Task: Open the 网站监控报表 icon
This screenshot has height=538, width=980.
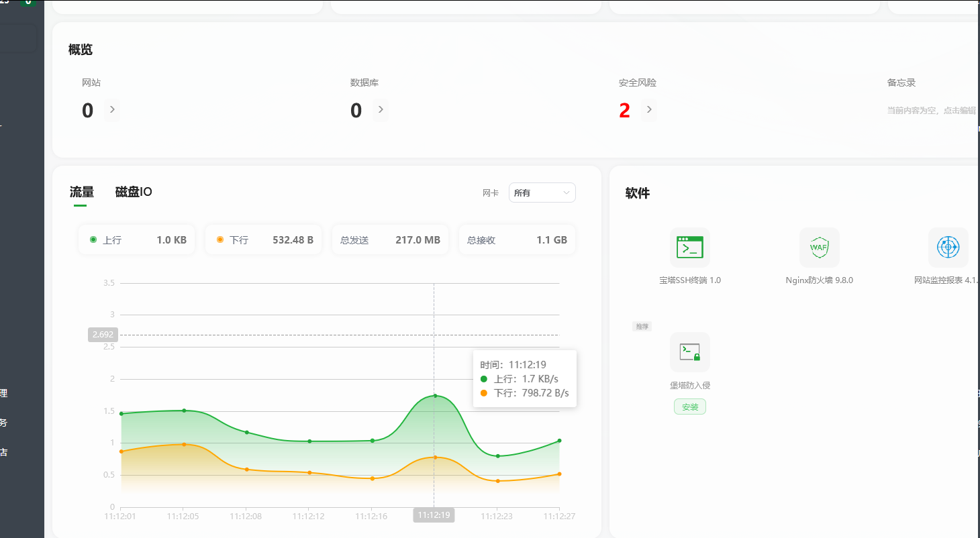Action: click(948, 248)
